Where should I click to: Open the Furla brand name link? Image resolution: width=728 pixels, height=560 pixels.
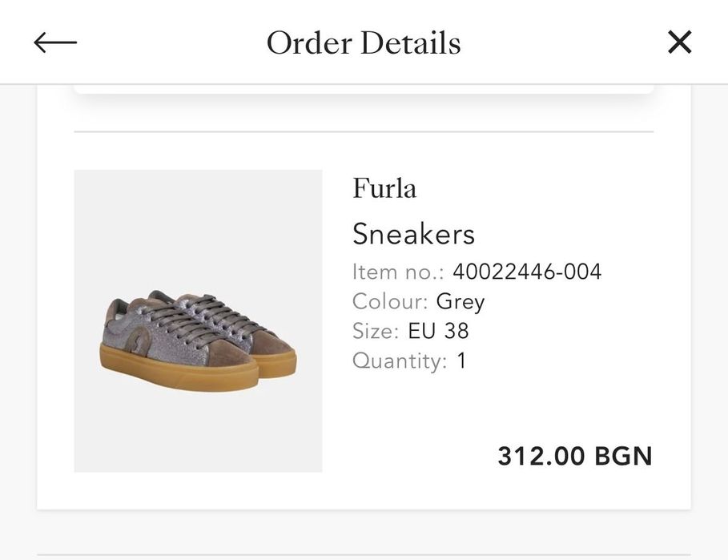(x=384, y=189)
